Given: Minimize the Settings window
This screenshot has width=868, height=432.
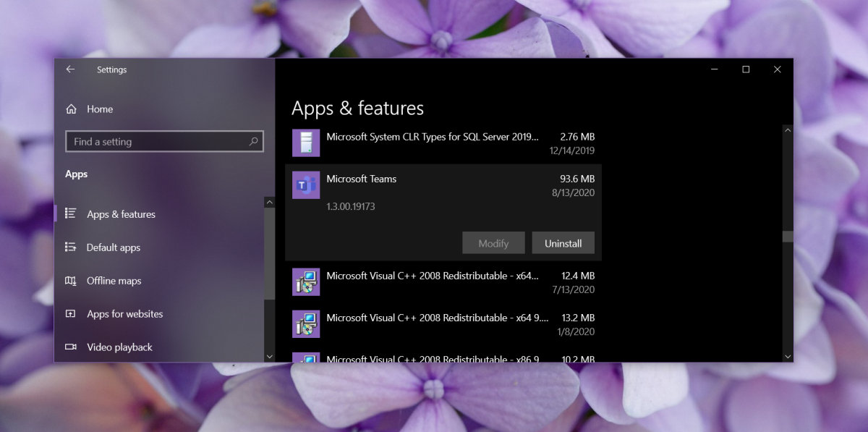Looking at the screenshot, I should (x=715, y=69).
